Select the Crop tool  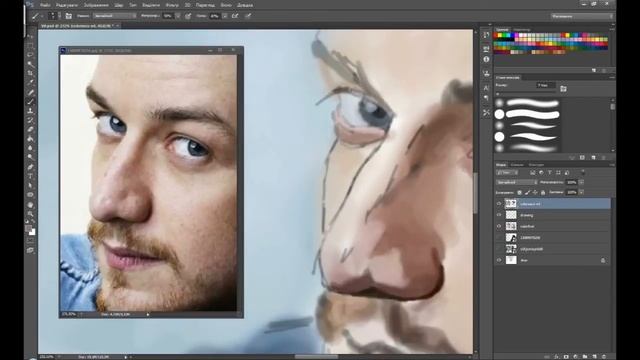point(30,73)
